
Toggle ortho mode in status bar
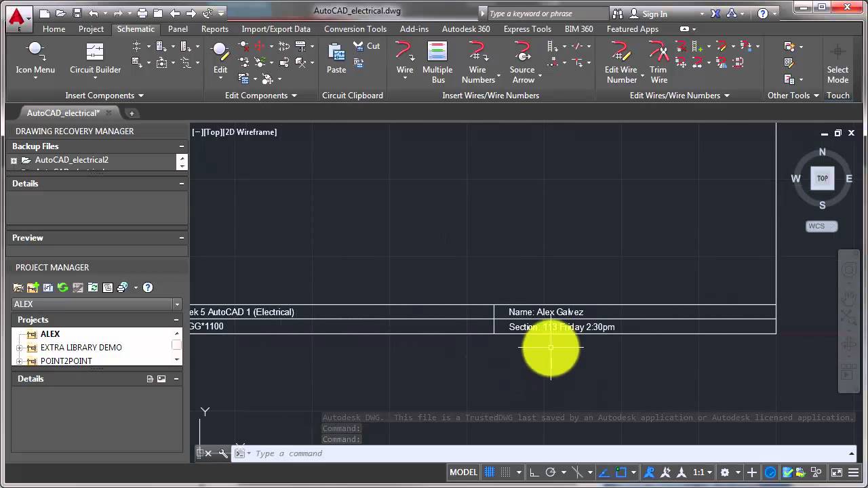[x=534, y=472]
